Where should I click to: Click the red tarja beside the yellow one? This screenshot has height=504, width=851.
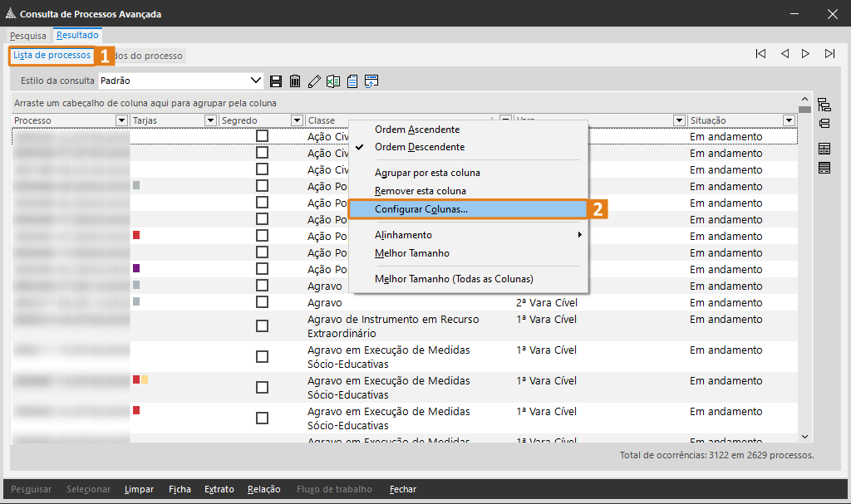[136, 379]
